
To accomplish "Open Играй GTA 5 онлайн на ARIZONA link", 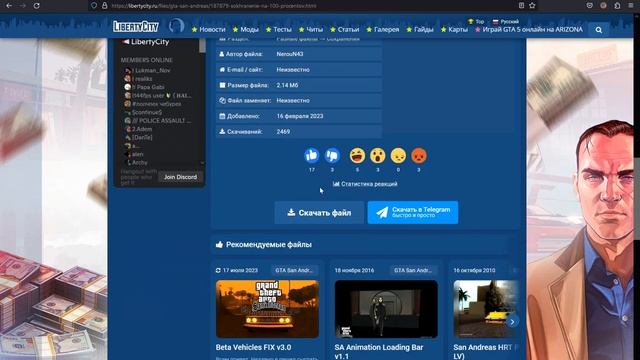I will point(529,29).
